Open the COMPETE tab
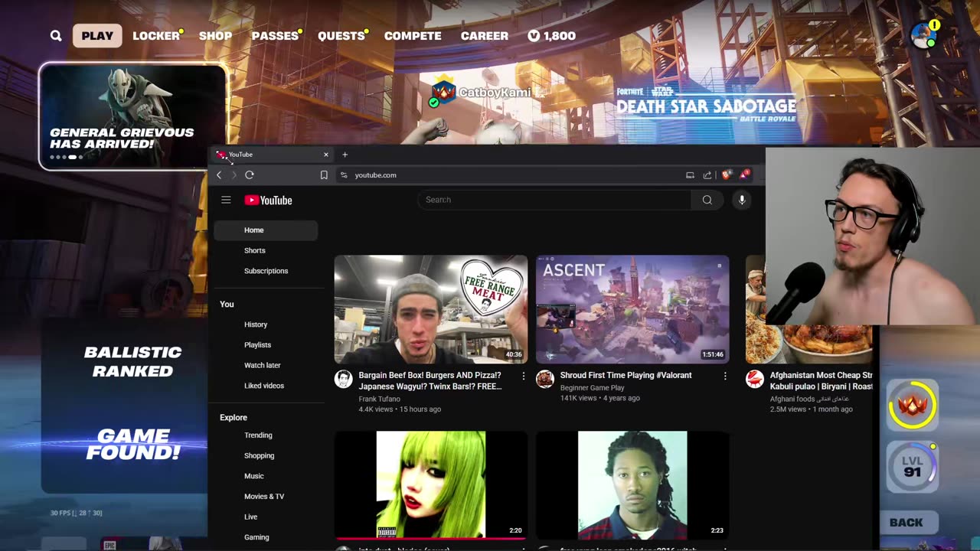980x551 pixels. tap(413, 35)
